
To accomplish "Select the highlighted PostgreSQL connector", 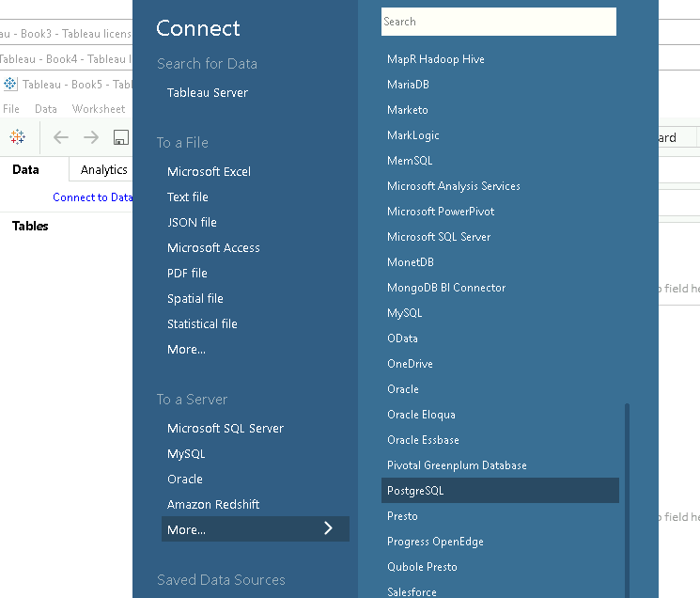I will click(x=500, y=491).
